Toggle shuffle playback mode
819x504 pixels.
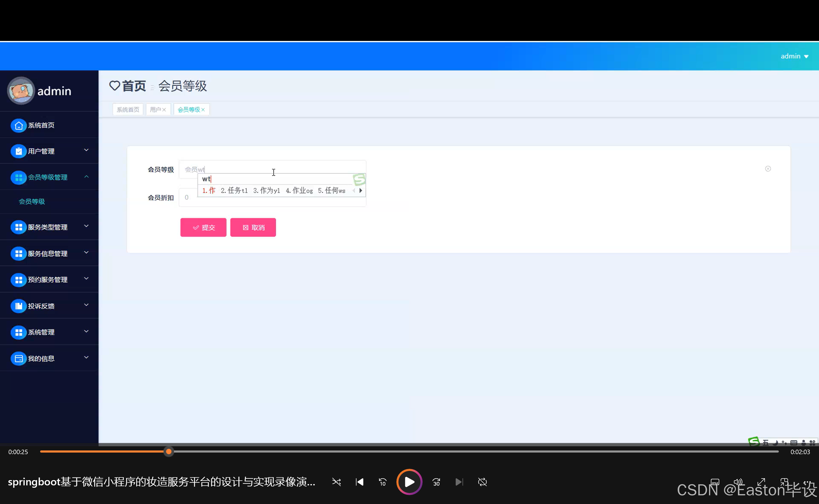coord(336,482)
